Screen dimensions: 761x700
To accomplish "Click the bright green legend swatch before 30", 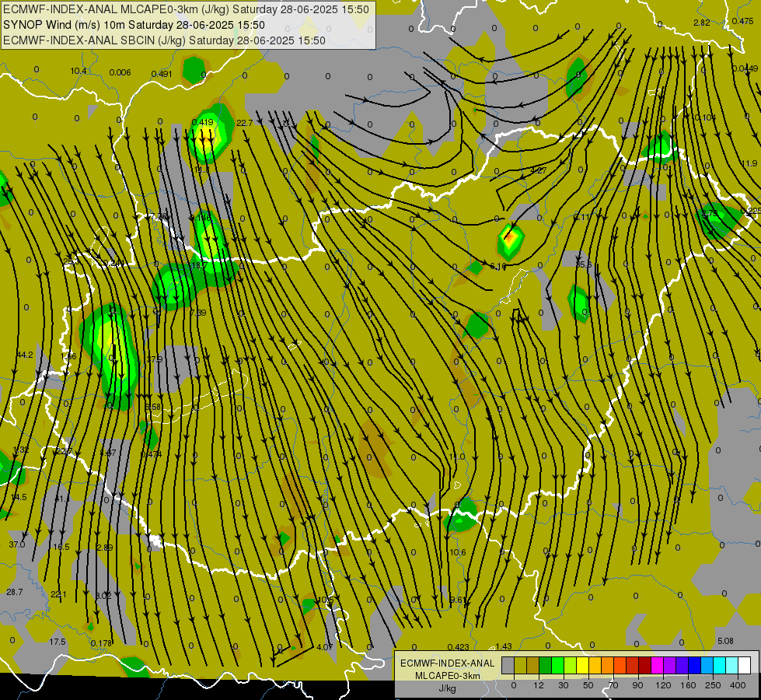I will point(557,665).
